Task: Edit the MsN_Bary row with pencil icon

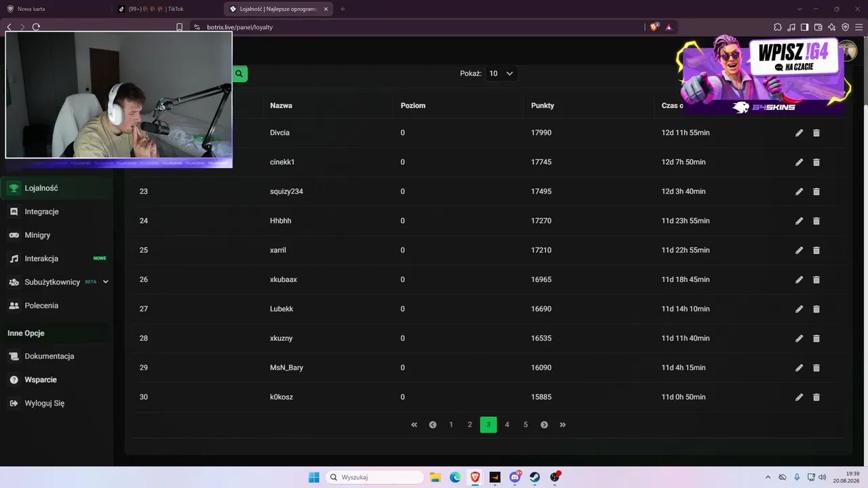Action: click(799, 368)
